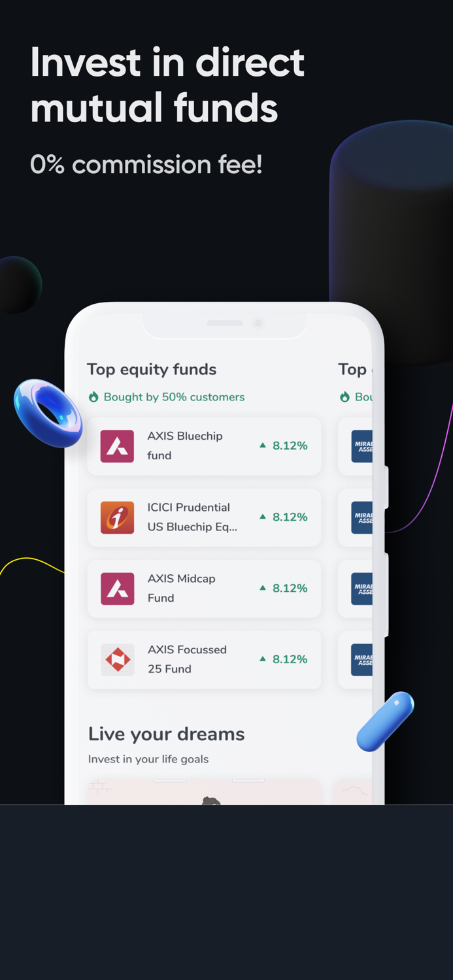Image resolution: width=453 pixels, height=980 pixels.
Task: Click the ICICI Prudential fund logo
Action: tap(117, 517)
